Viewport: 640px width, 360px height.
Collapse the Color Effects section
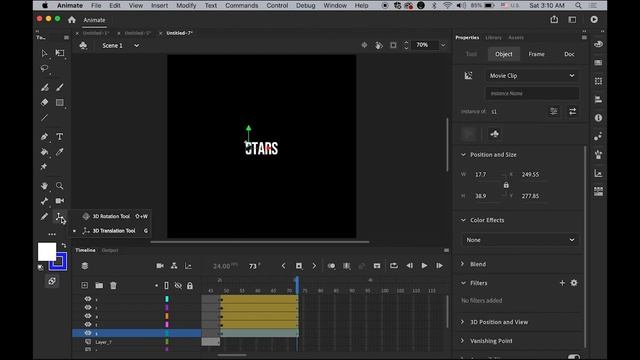coord(463,220)
